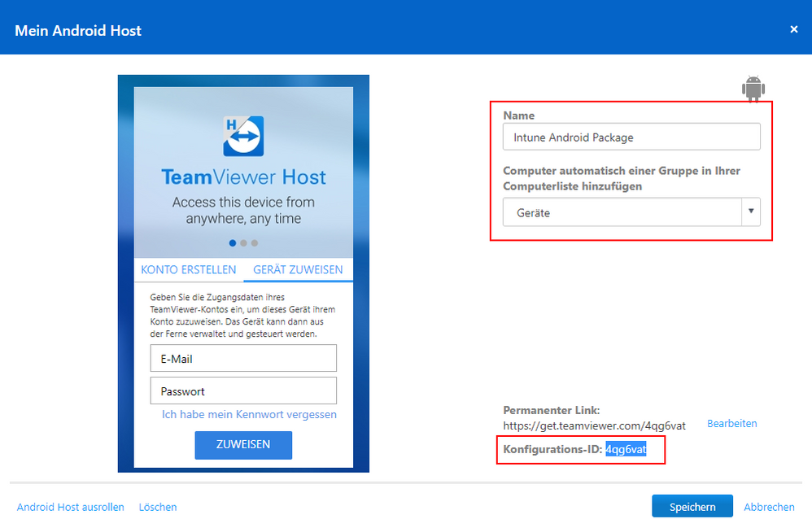812x528 pixels.
Task: Click the highlighted configuration ID 4qg6vat
Action: coord(626,449)
